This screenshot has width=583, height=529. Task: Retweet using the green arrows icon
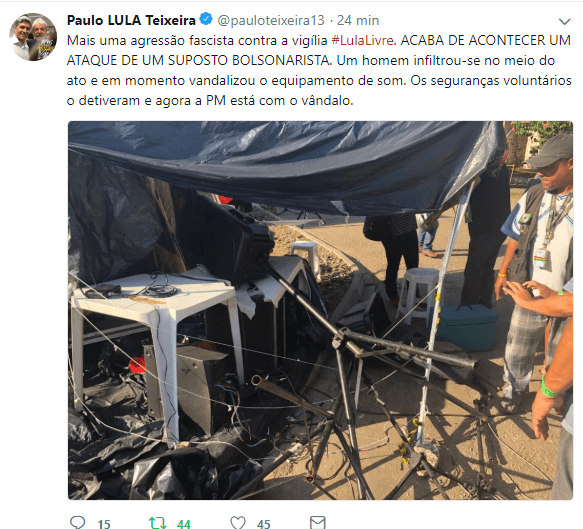click(157, 523)
